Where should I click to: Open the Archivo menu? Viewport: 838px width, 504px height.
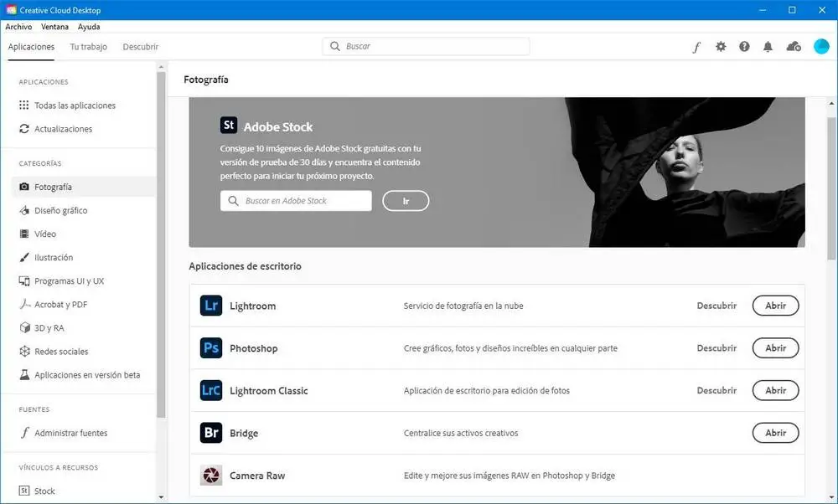point(18,27)
